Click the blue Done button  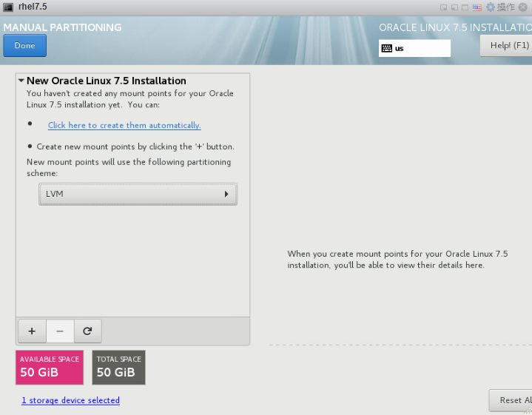point(24,45)
